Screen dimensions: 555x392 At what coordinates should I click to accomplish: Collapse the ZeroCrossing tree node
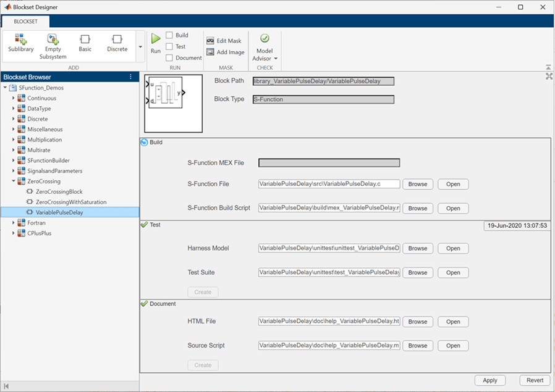(13, 181)
